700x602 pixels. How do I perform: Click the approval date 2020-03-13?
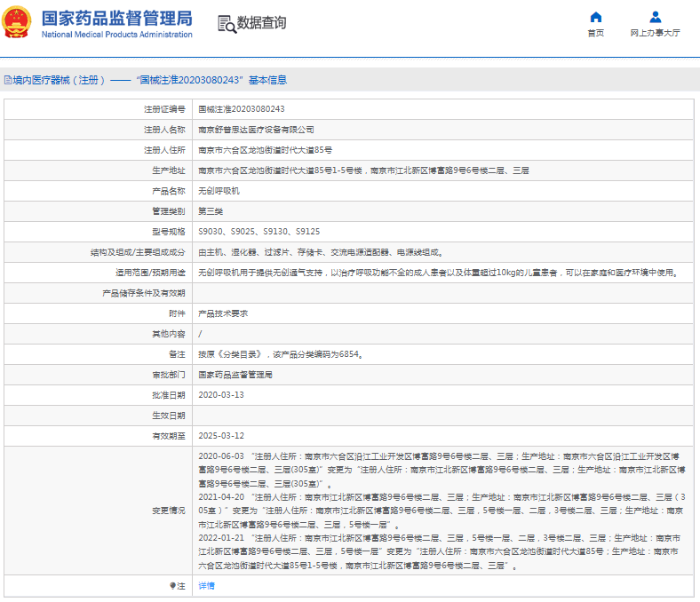(x=220, y=395)
